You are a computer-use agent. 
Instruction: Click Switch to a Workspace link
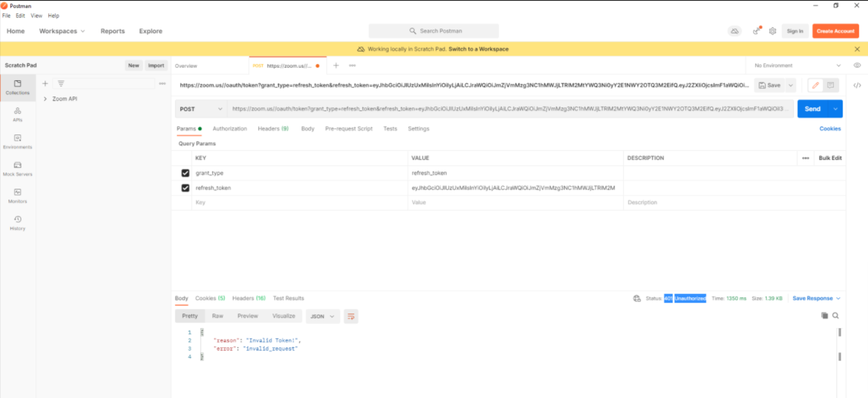click(x=478, y=49)
